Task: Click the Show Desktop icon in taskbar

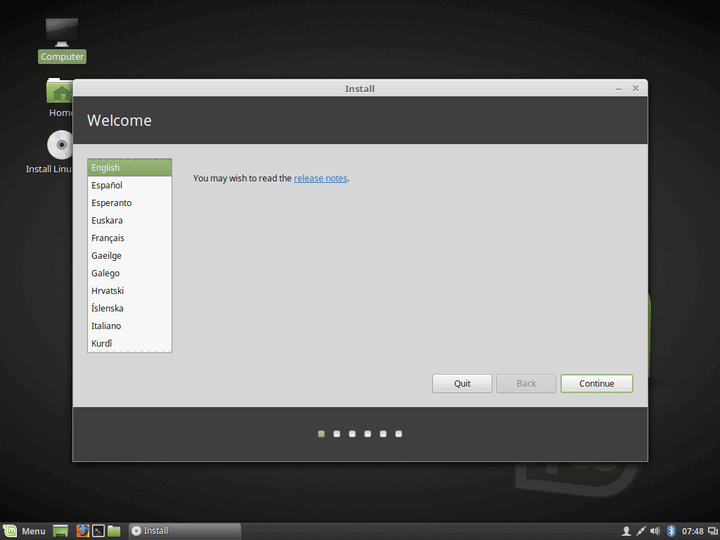Action: [61, 531]
